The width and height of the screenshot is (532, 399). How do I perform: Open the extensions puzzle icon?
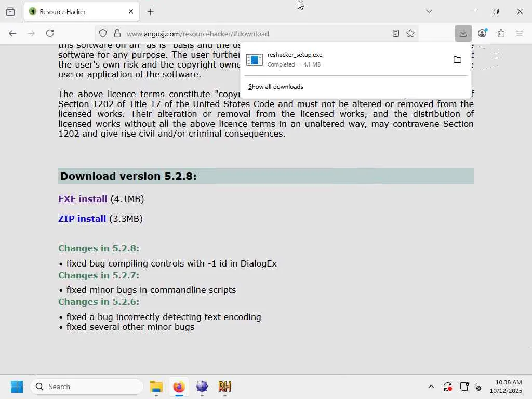(501, 33)
